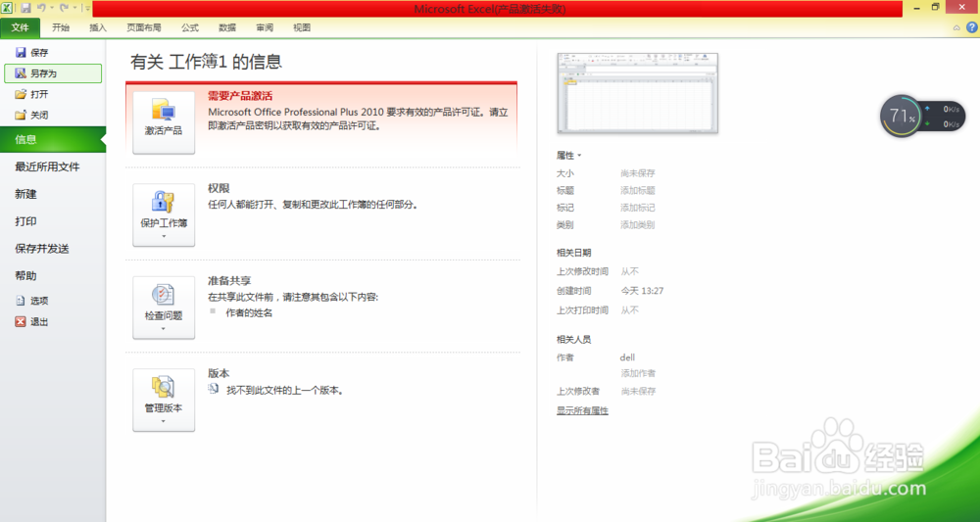Switch to the 插入 ribbon tab
This screenshot has height=522, width=980.
(98, 27)
